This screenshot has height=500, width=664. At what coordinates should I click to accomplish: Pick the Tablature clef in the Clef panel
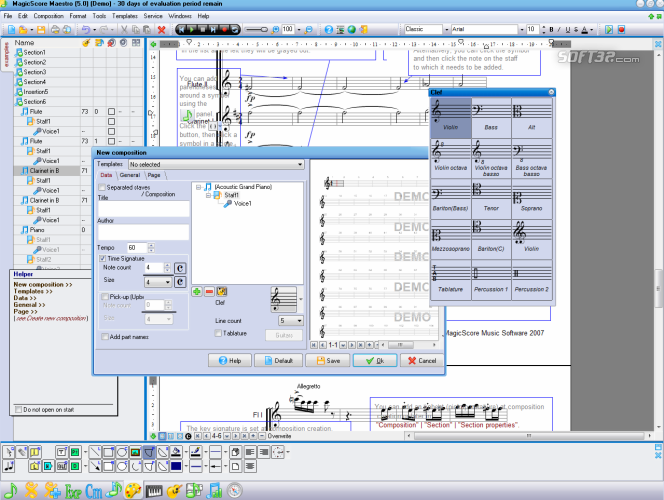451,280
